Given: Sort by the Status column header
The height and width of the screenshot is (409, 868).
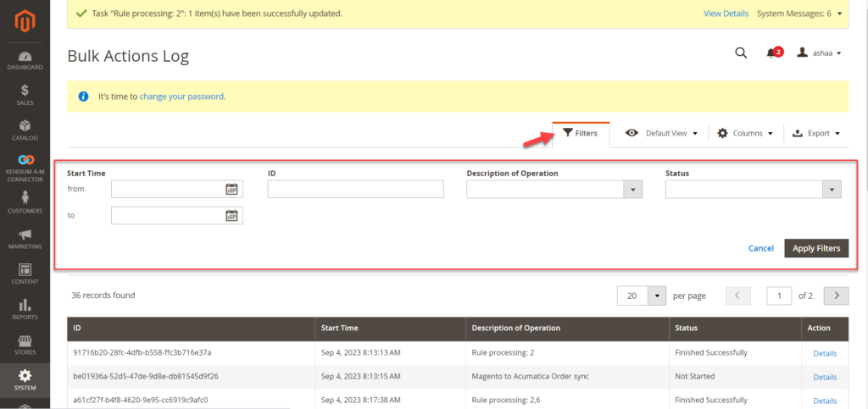Looking at the screenshot, I should pyautogui.click(x=735, y=329).
